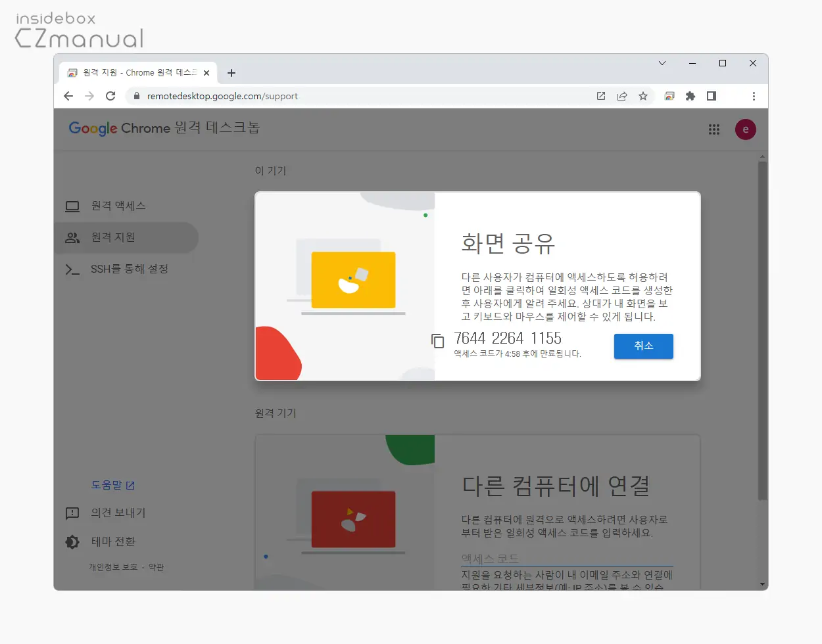822x644 pixels.
Task: Open a new tab with the plus button
Action: tap(231, 73)
